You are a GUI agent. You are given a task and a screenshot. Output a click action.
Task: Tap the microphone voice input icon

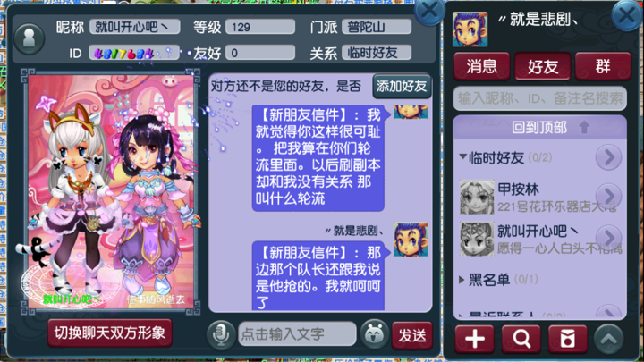(221, 335)
